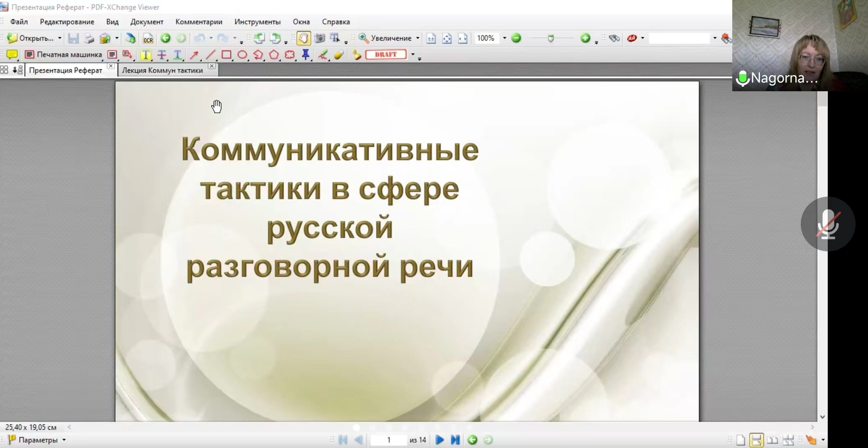Click the green zoom in button
The width and height of the screenshot is (868, 448).
585,38
